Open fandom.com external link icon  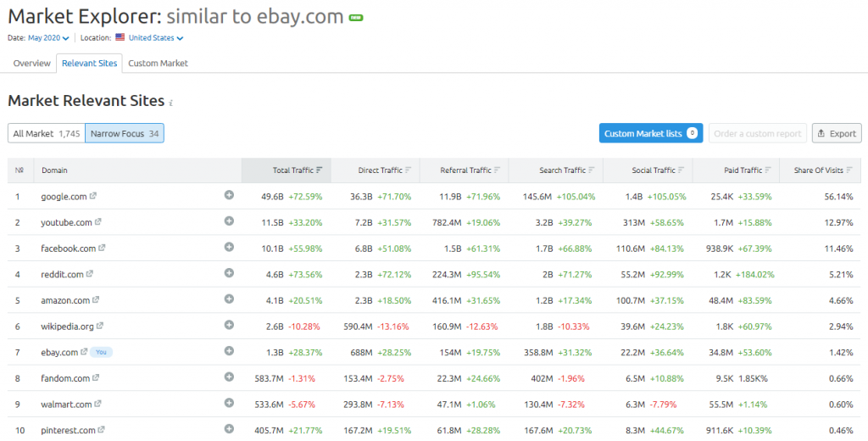tap(96, 377)
